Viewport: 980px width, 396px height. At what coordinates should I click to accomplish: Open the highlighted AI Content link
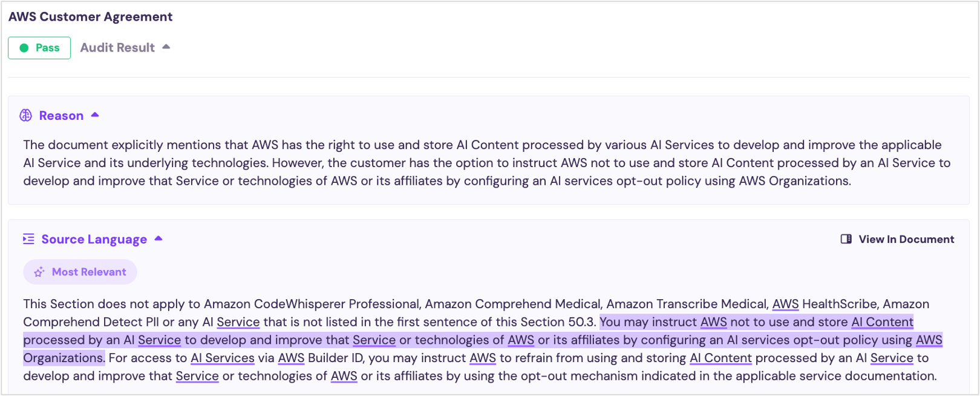click(x=882, y=322)
